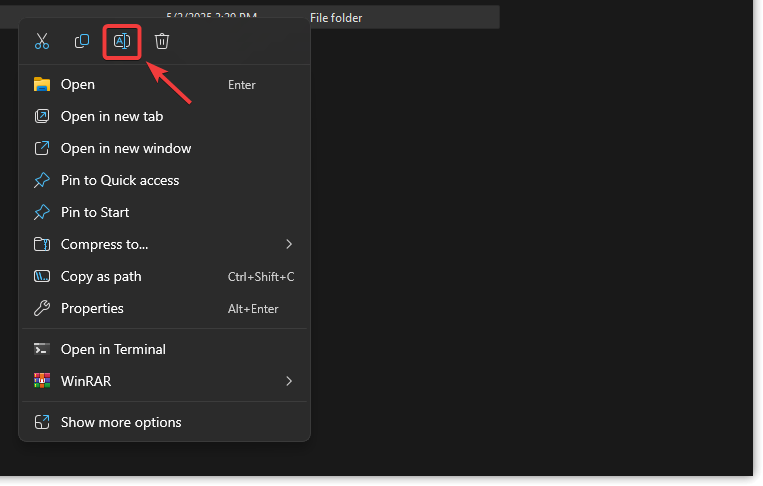
Task: Click the File folder type text
Action: coord(336,17)
